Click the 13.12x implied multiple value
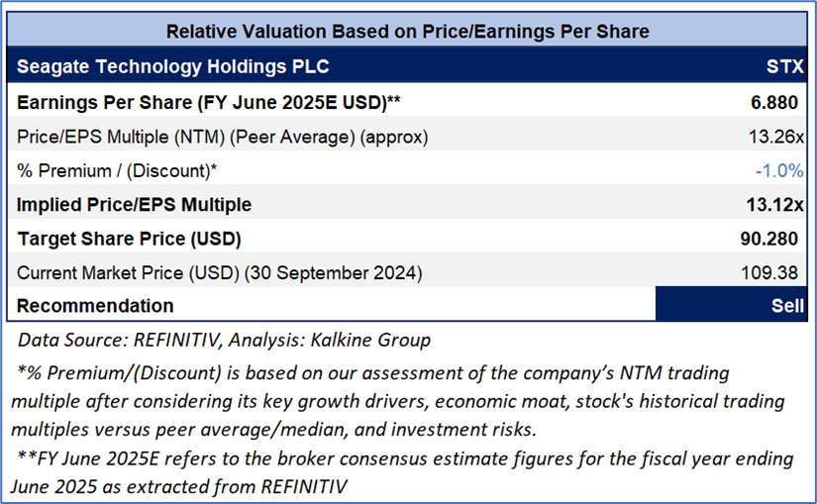This screenshot has width=817, height=504. tap(775, 205)
